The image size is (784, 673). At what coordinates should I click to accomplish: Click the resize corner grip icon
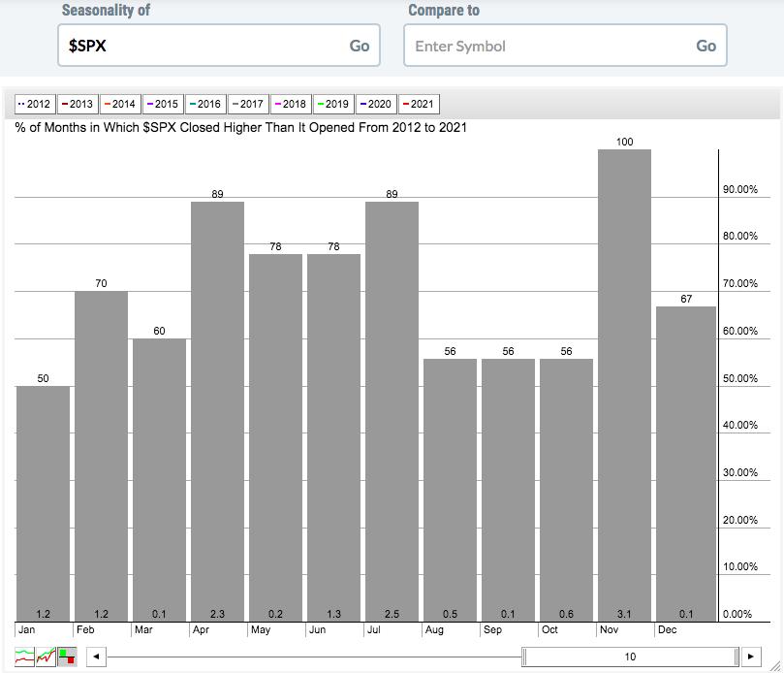click(x=774, y=665)
